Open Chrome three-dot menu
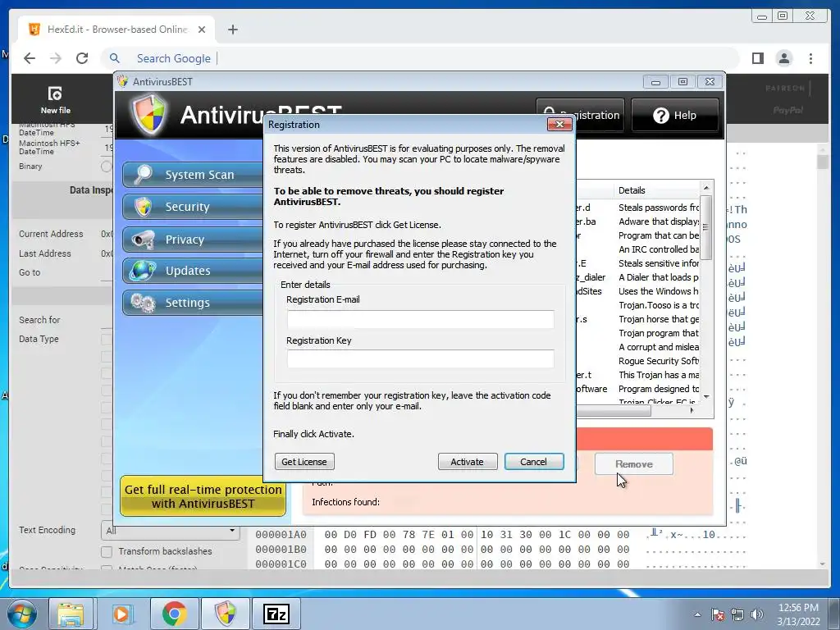The image size is (840, 630). [x=811, y=58]
